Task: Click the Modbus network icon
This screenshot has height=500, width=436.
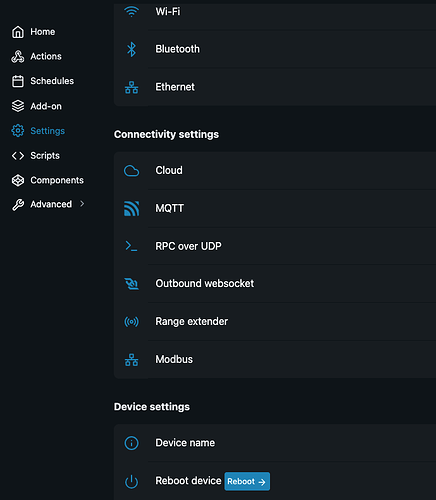Action: (x=131, y=360)
